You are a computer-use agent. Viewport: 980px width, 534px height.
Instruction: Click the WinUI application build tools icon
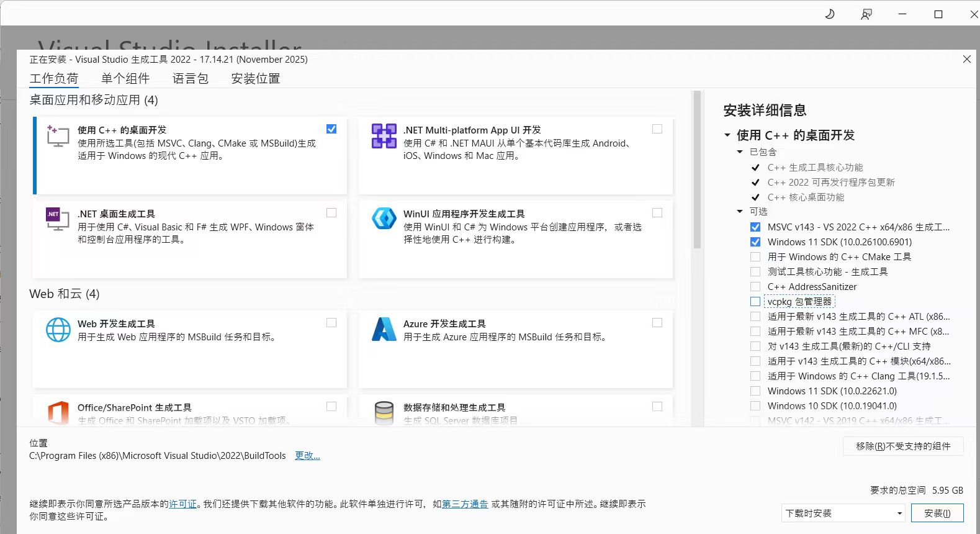(x=384, y=219)
